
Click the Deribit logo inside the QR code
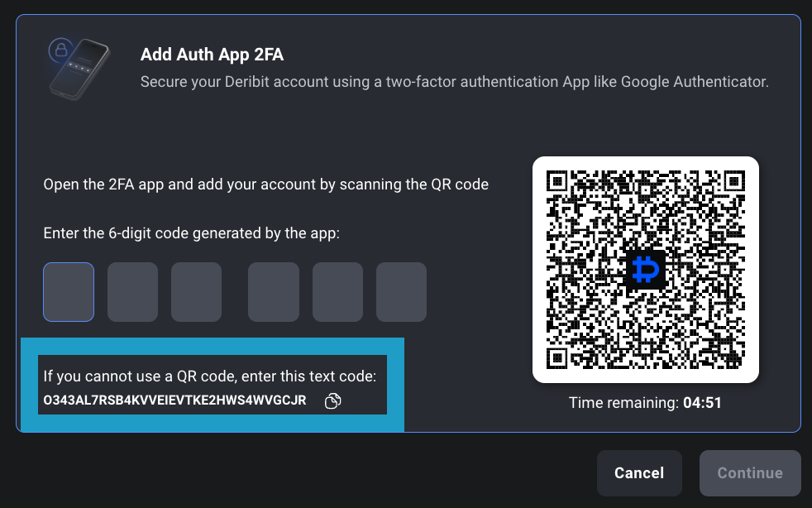tap(647, 268)
